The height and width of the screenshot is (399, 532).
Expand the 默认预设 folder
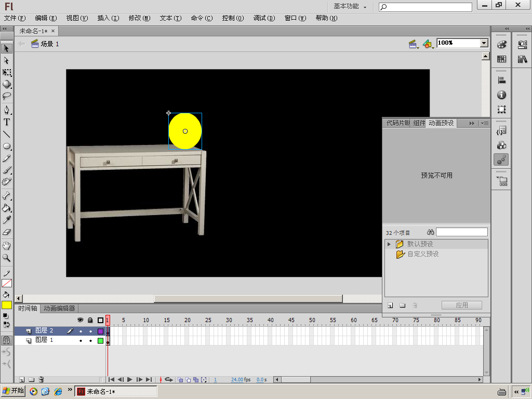point(389,244)
